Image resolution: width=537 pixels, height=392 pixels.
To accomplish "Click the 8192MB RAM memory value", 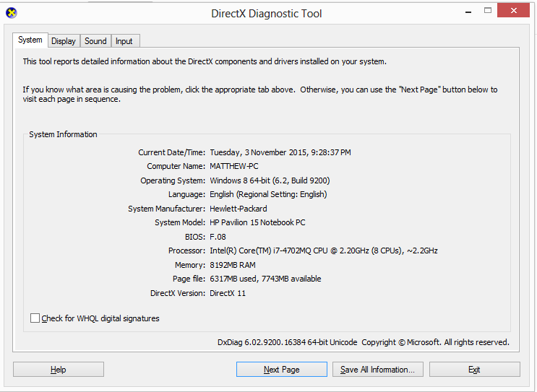I will click(233, 265).
